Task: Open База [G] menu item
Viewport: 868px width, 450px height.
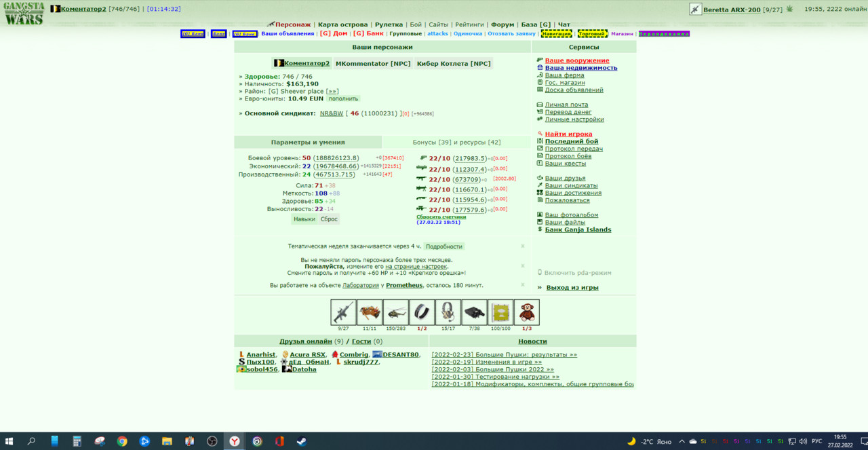Action: click(x=536, y=24)
